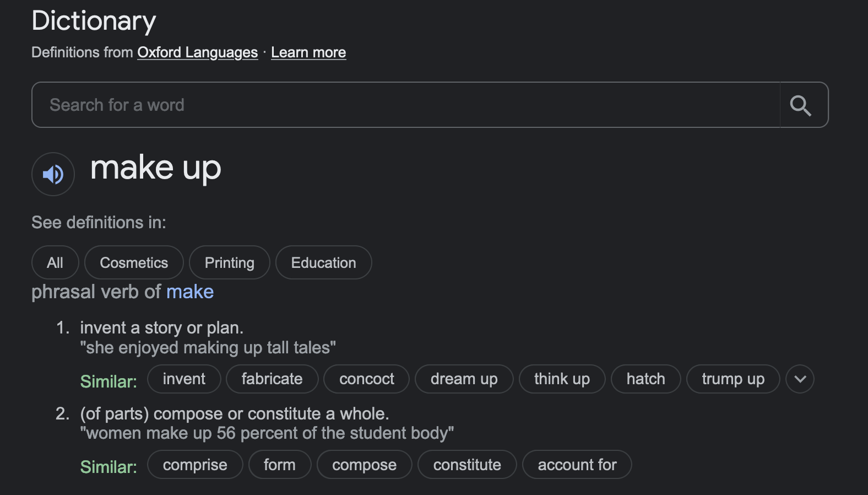The height and width of the screenshot is (495, 868).
Task: Follow the blue make link
Action: [x=190, y=292]
